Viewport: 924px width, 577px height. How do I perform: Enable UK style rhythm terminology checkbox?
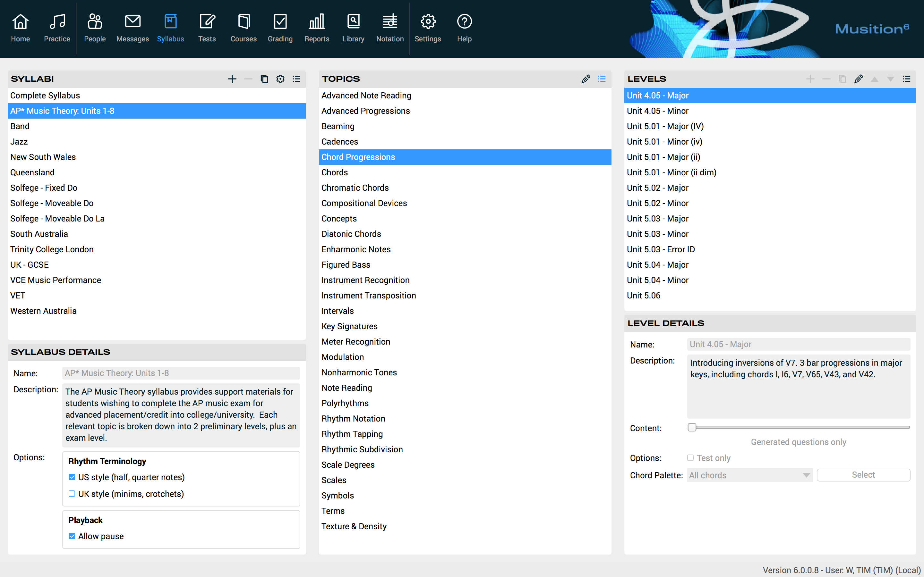[x=72, y=494]
